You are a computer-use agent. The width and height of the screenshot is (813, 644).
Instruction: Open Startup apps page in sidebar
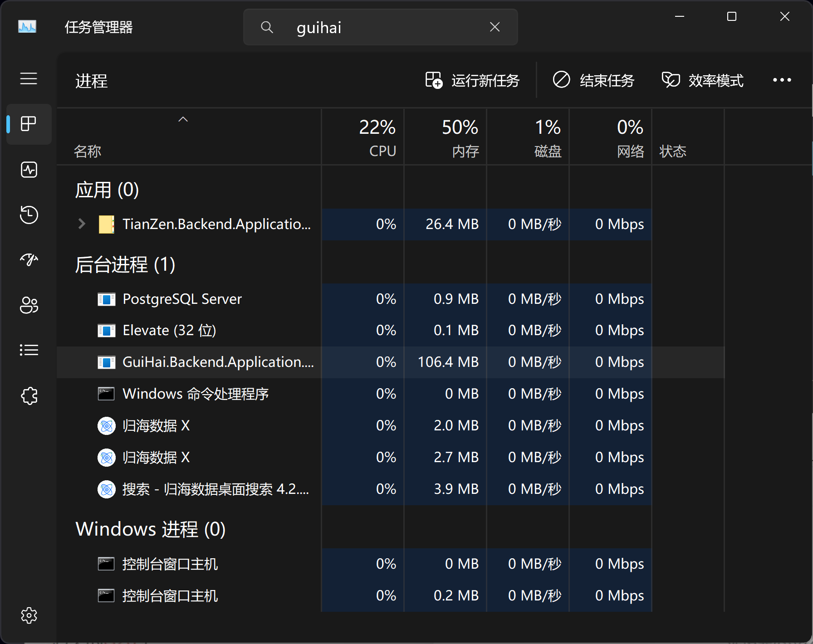29,260
